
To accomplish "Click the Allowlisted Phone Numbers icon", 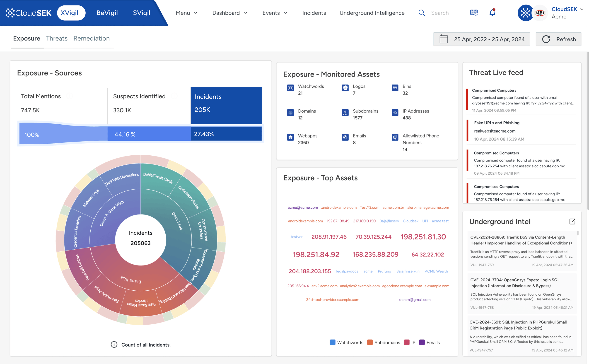I will (x=395, y=137).
